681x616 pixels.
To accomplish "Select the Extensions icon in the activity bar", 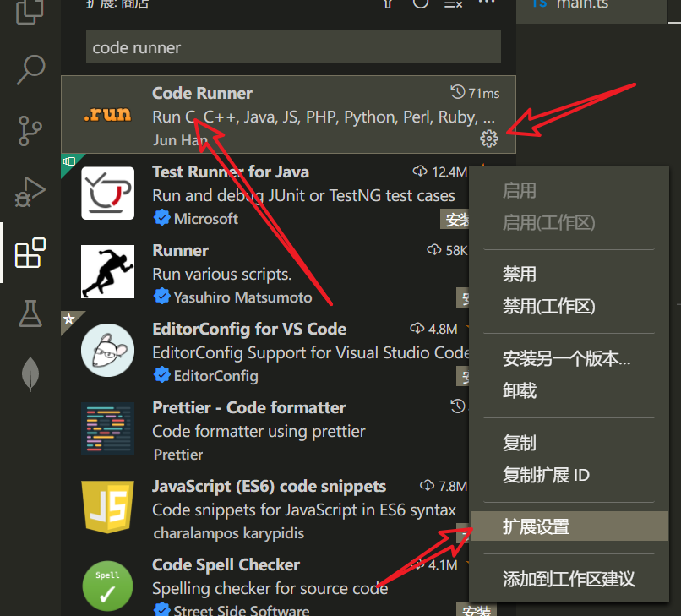I will [x=30, y=253].
